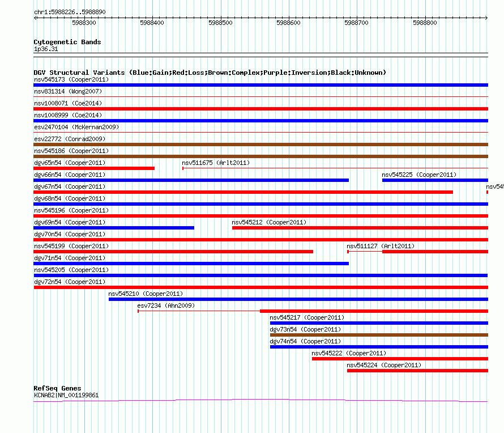Click the esv7234 (Ahn2009) label

point(166,305)
